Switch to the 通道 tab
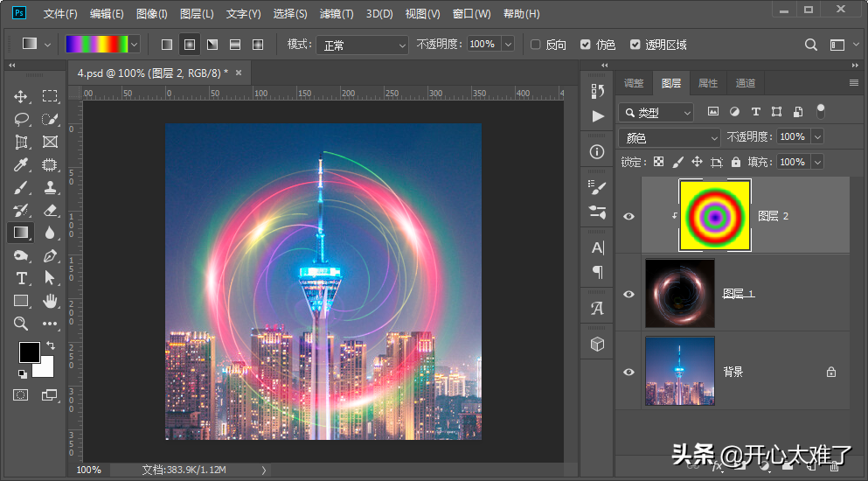Image resolution: width=868 pixels, height=481 pixels. tap(745, 83)
